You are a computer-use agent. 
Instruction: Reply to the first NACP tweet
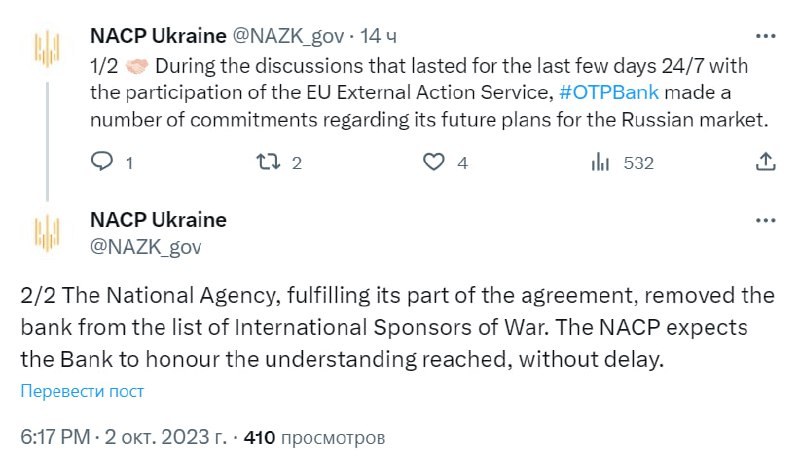click(x=103, y=162)
